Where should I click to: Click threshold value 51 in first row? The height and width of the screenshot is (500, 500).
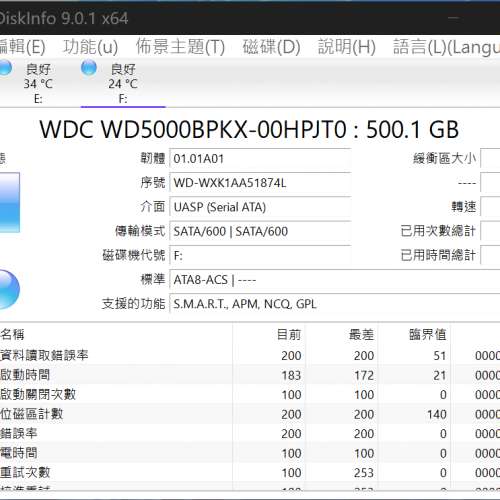pos(440,356)
